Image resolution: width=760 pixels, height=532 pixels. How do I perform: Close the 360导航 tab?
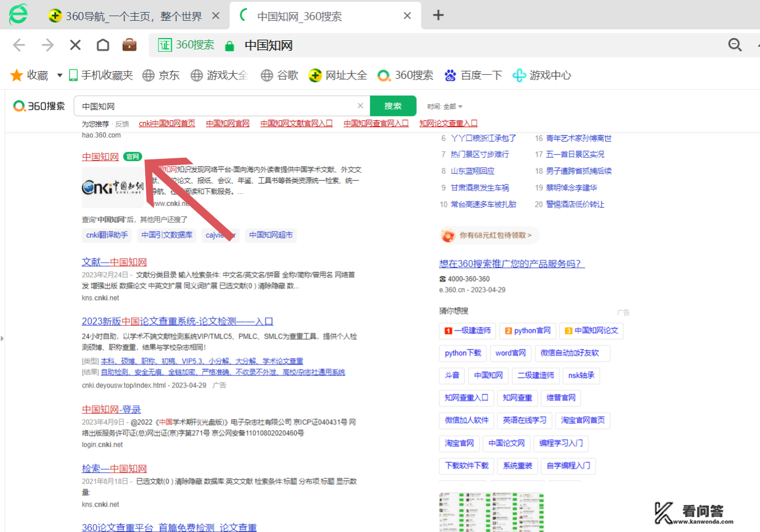(x=216, y=16)
